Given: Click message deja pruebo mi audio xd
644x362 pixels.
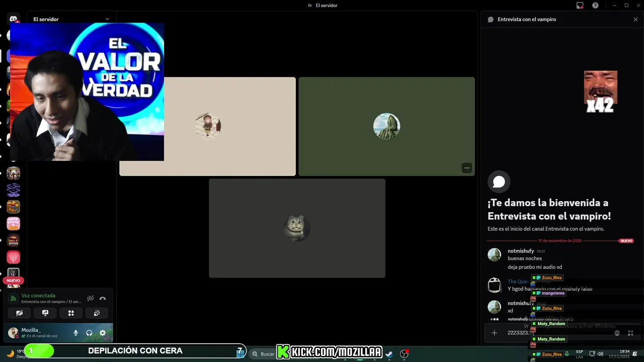Looking at the screenshot, I should 535,267.
